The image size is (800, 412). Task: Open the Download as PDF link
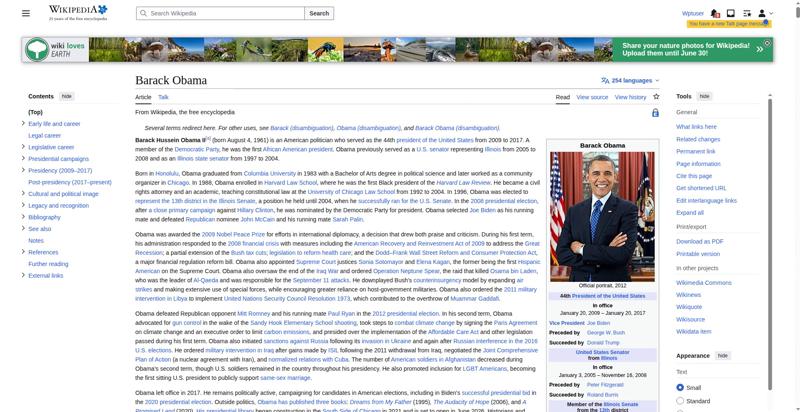[699, 241]
